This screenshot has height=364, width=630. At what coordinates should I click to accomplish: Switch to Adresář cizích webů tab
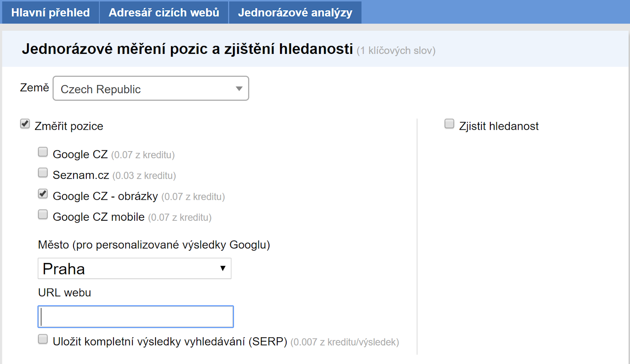tap(164, 12)
